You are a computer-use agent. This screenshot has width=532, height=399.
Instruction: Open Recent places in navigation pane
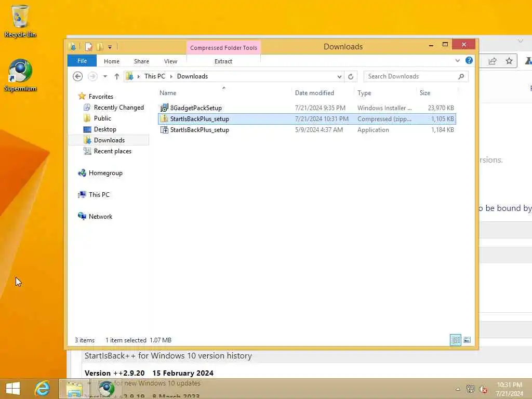(x=112, y=151)
